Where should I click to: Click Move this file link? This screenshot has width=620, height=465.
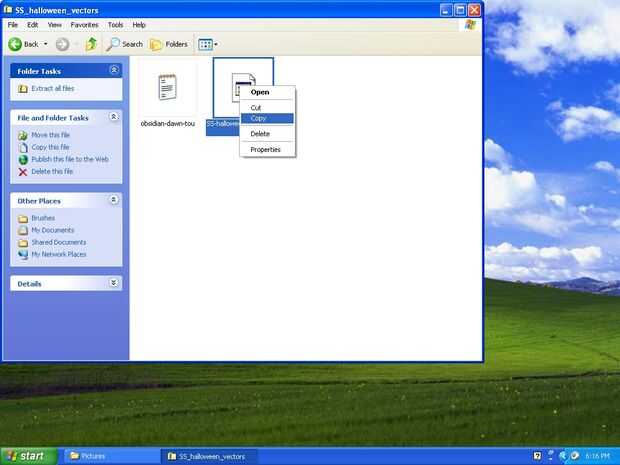click(x=50, y=135)
